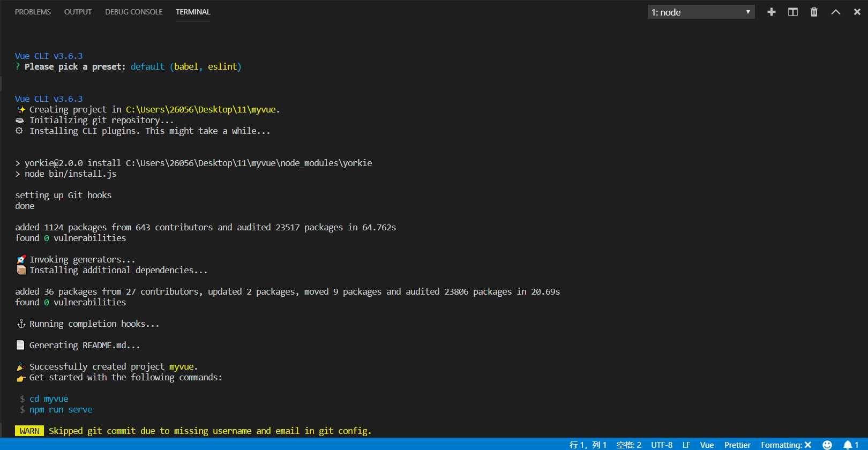
Task: Click the Prettier status bar item
Action: (737, 445)
